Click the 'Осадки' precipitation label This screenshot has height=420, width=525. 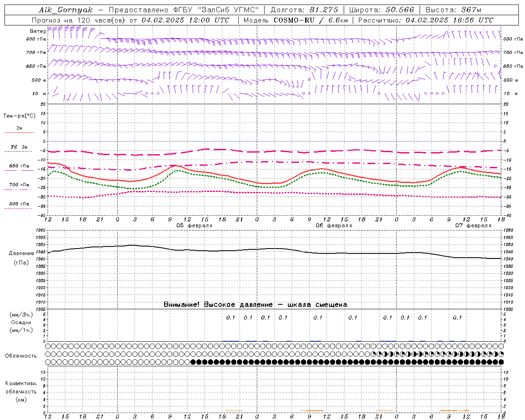(21, 322)
